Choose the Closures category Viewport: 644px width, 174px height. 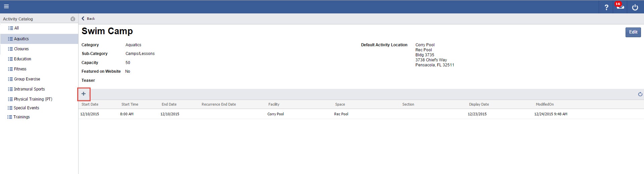(21, 49)
